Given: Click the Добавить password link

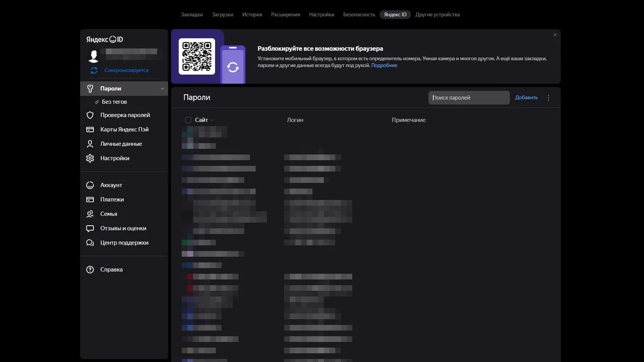Looking at the screenshot, I should click(x=526, y=97).
